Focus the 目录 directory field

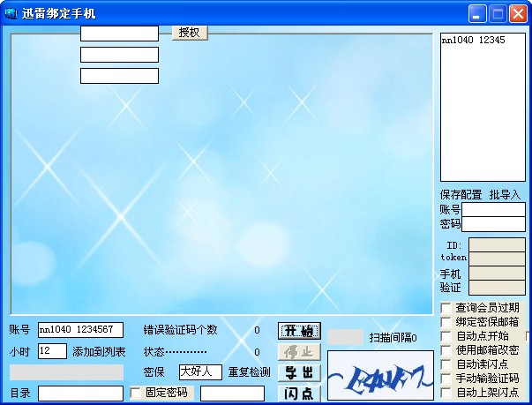tap(81, 394)
